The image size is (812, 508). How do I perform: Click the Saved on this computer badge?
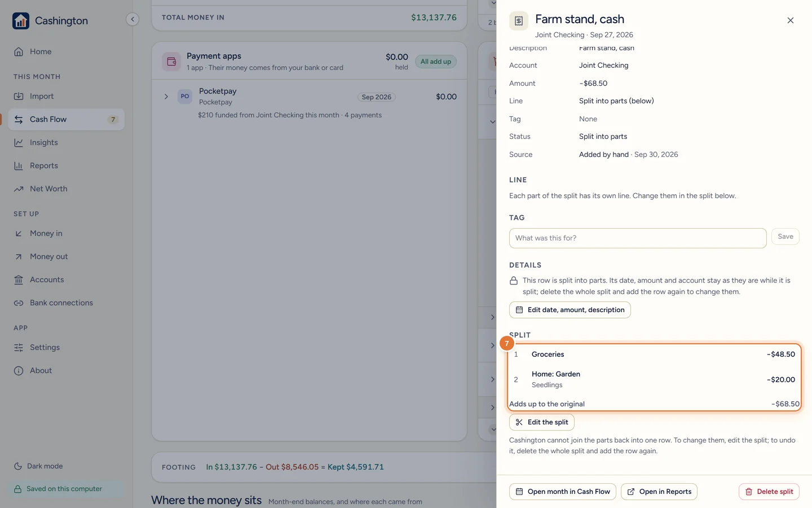coord(66,489)
